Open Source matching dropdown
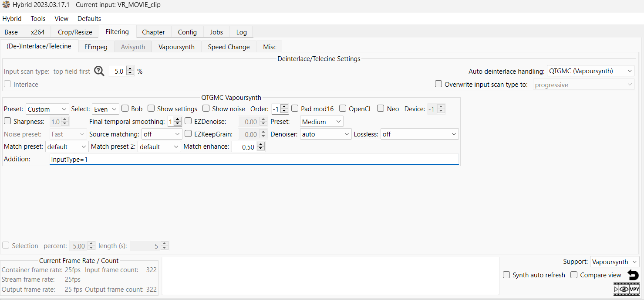Screen dimensions: 644x300 pyautogui.click(x=162, y=134)
